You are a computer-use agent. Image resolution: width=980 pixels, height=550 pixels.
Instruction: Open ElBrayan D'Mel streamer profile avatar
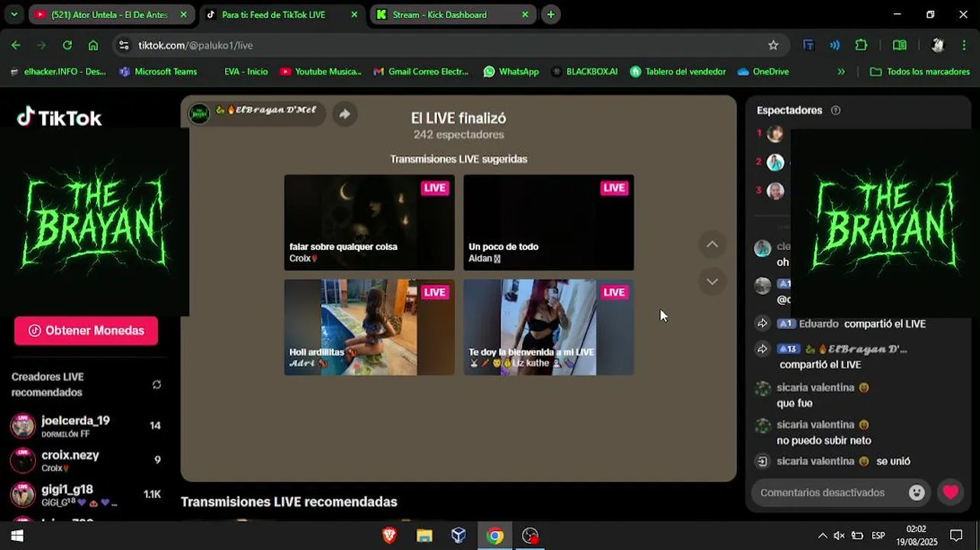tap(199, 114)
